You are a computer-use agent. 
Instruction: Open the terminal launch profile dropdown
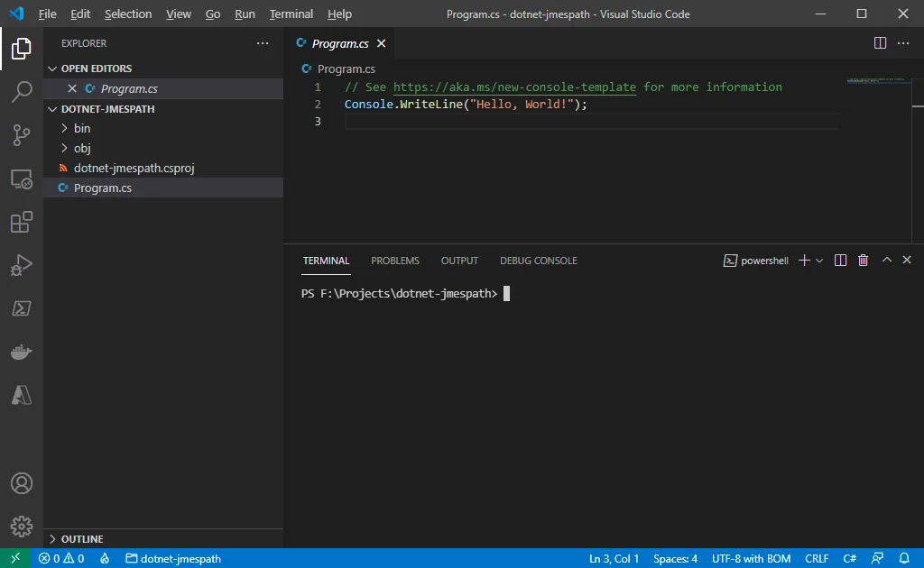tap(819, 261)
